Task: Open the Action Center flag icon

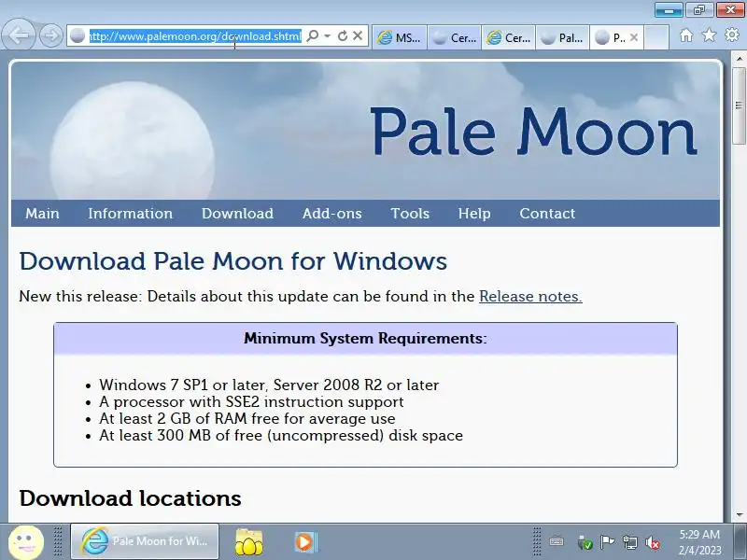Action: [607, 542]
